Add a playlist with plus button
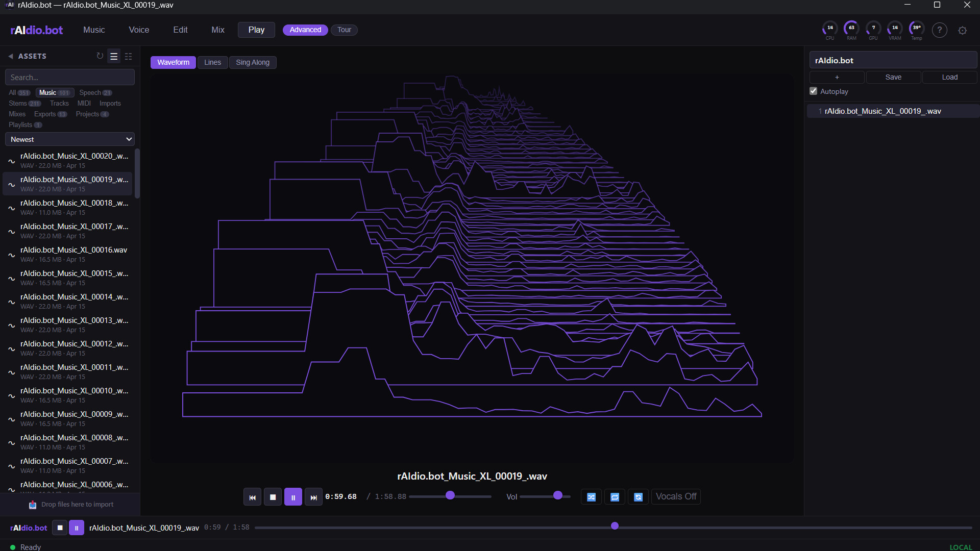The image size is (980, 551). pos(837,77)
